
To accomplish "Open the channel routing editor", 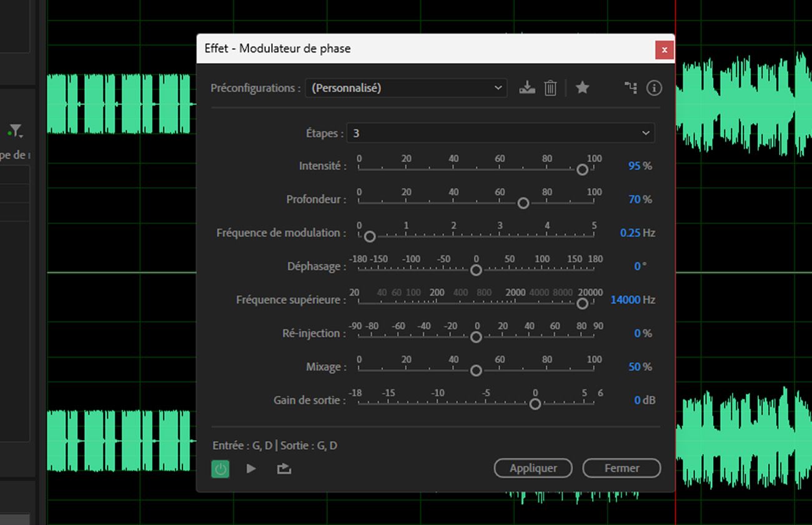I will (x=630, y=87).
